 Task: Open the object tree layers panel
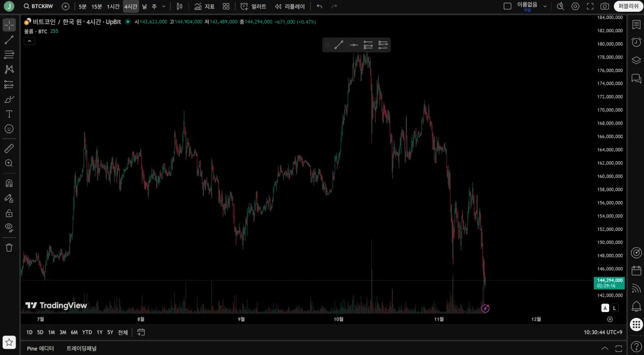coord(636,60)
